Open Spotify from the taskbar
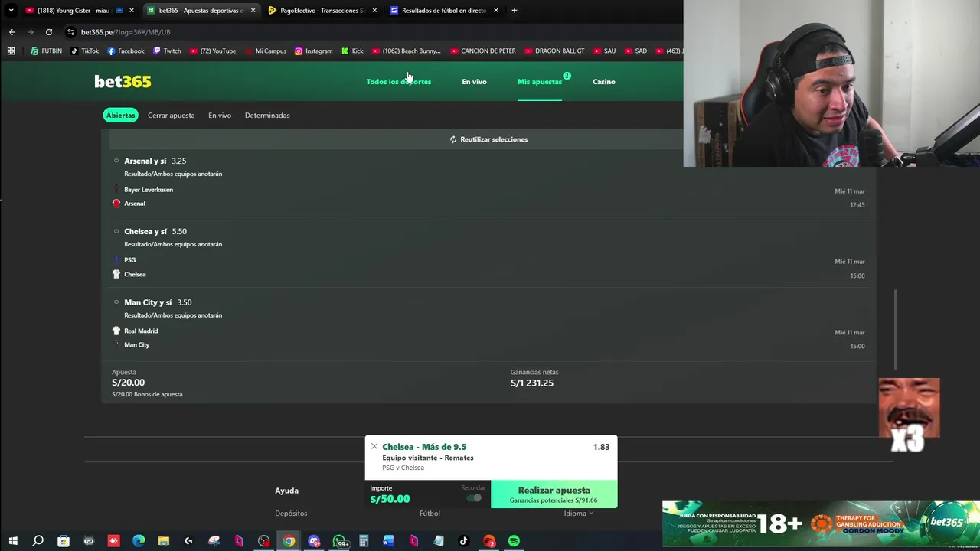 [x=514, y=541]
